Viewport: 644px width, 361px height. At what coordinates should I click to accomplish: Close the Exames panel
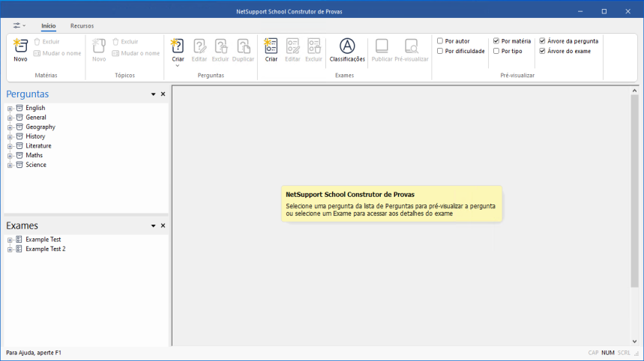pos(163,226)
